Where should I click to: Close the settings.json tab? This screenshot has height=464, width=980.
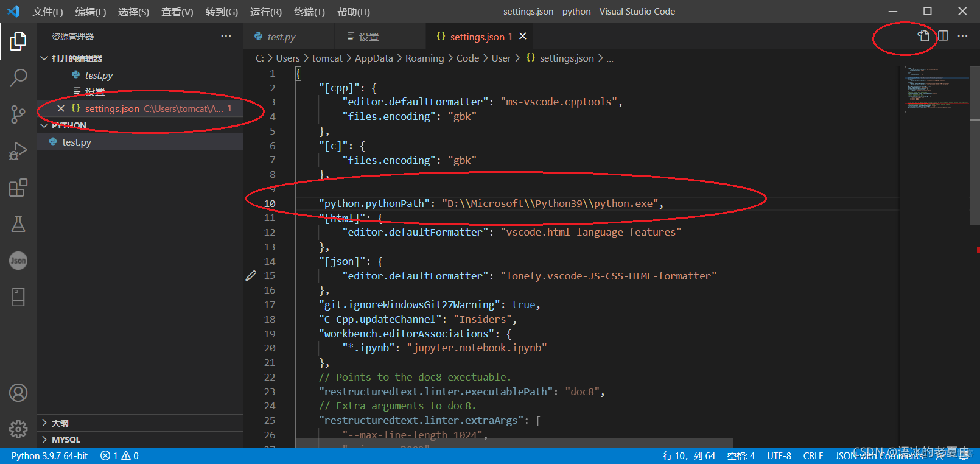point(523,37)
